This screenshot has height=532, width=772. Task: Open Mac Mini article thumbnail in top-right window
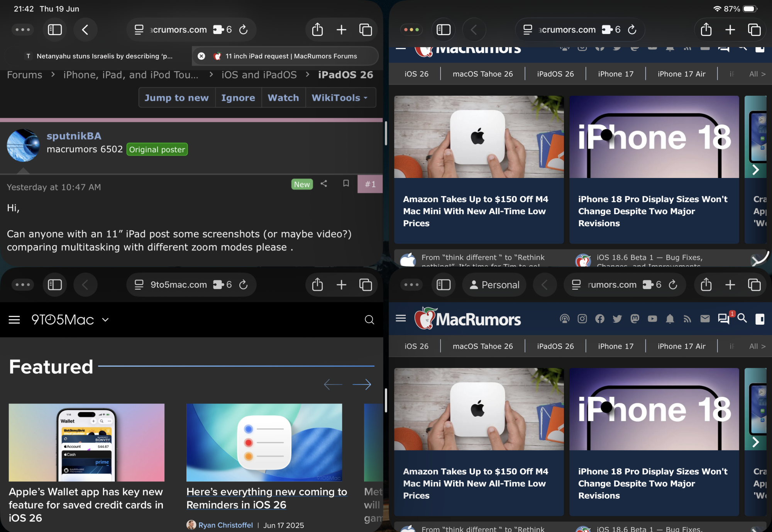pyautogui.click(x=479, y=137)
